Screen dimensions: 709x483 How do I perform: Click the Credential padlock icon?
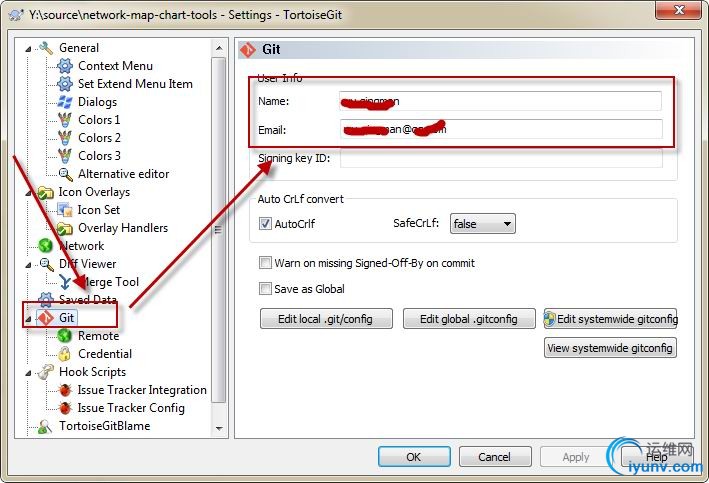pos(65,354)
